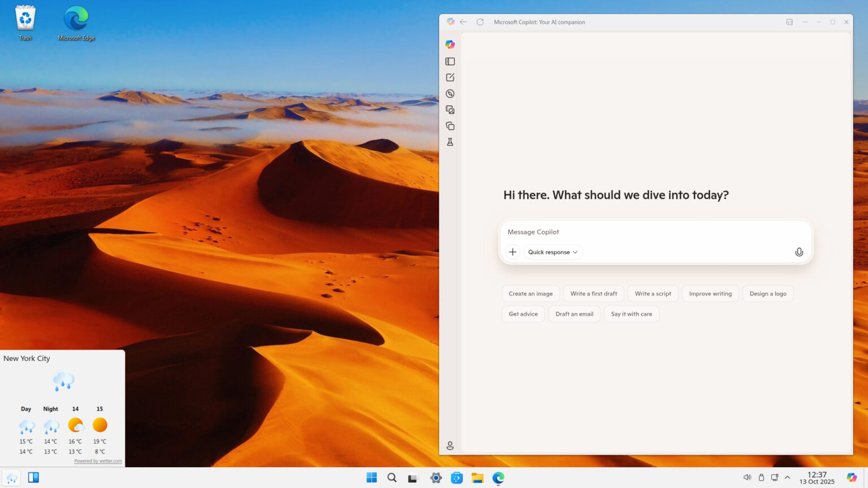This screenshot has width=868, height=488.
Task: Open the browser options with the ellipsis menu
Action: coord(805,22)
